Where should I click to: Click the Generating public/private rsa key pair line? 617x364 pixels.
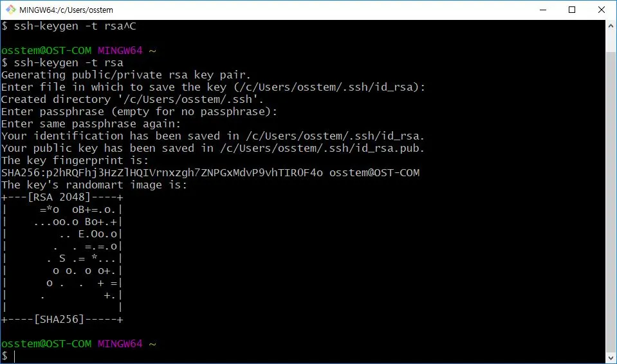tap(126, 75)
